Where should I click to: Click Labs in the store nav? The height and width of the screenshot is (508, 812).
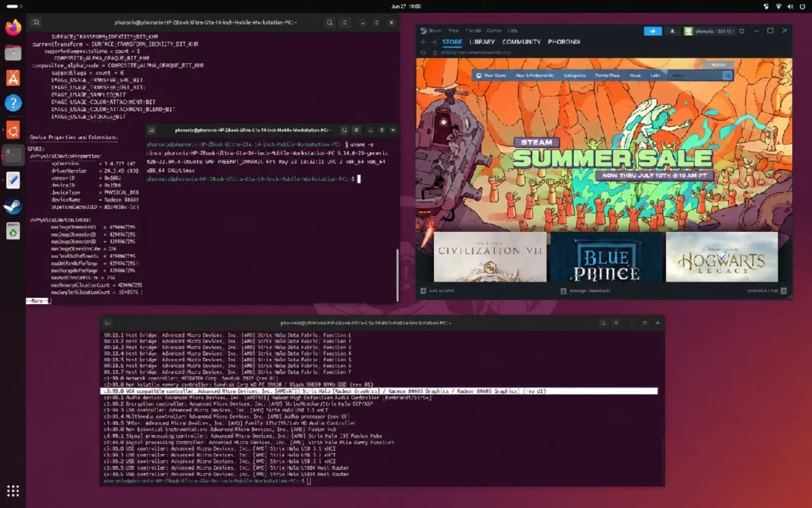655,75
